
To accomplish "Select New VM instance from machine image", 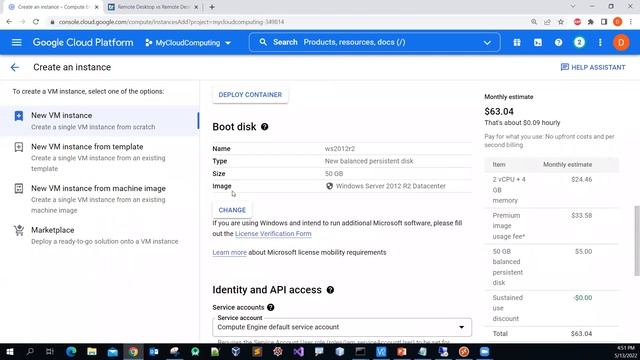I will pos(99,199).
